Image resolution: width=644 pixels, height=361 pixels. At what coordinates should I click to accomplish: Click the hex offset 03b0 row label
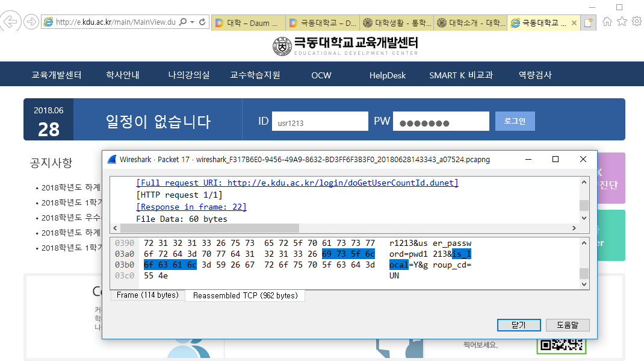tap(125, 265)
